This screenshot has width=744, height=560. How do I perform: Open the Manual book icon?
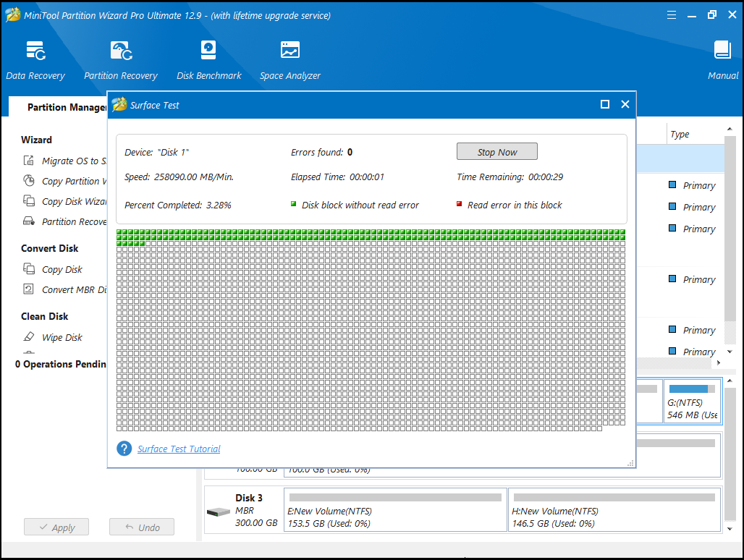pos(722,50)
